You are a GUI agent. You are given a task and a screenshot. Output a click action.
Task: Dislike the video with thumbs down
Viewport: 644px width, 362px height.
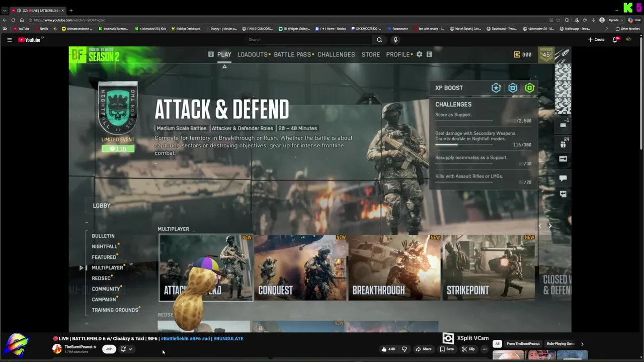tap(404, 349)
